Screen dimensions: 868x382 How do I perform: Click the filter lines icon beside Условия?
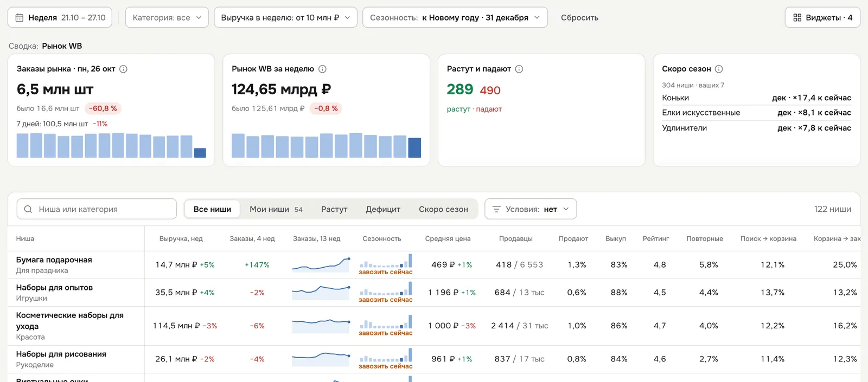click(496, 209)
